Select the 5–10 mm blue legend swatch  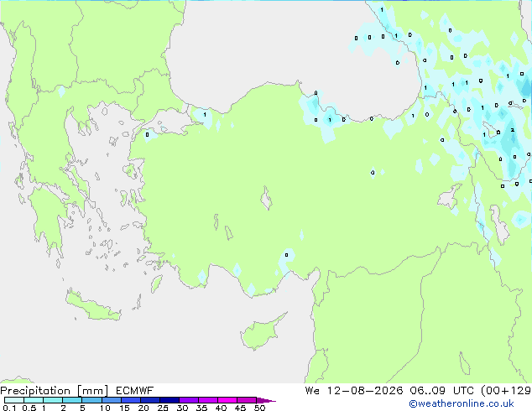point(91,400)
